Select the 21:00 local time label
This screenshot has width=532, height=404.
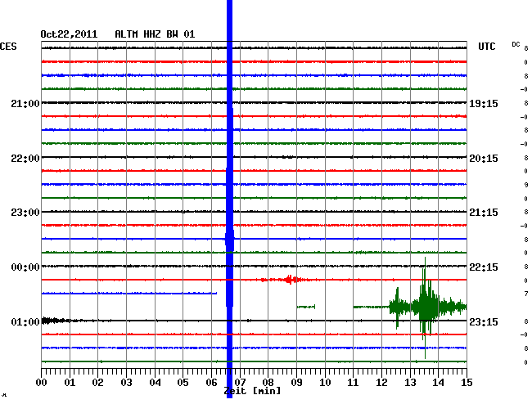tap(25, 103)
